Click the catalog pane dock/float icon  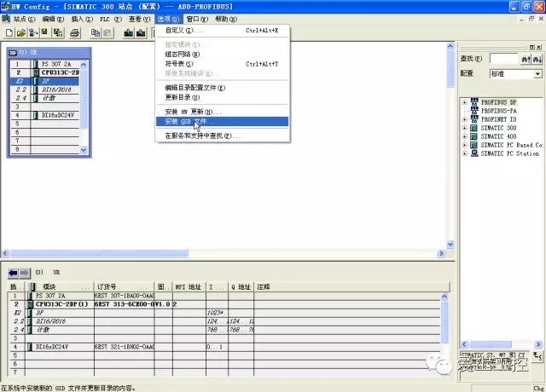(531, 47)
